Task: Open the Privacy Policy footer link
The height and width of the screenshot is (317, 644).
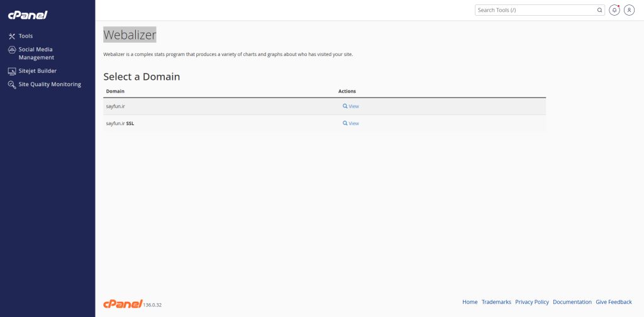Action: pyautogui.click(x=532, y=302)
